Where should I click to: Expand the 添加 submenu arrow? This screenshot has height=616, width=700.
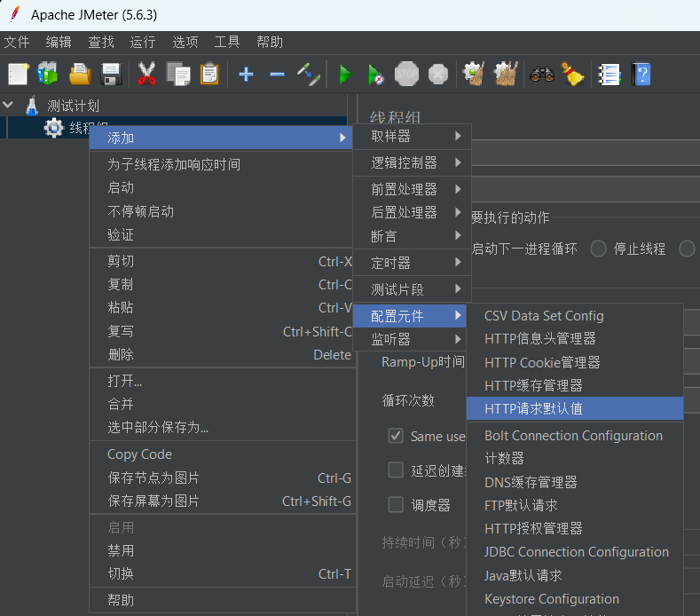(342, 138)
